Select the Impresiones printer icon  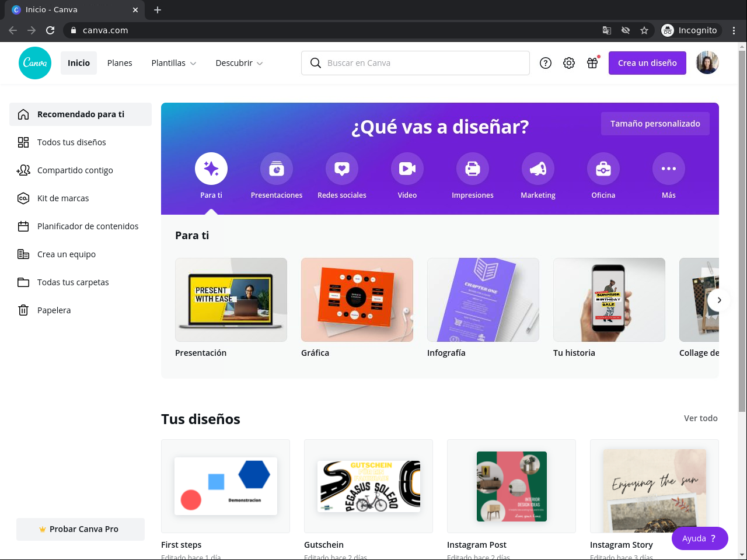(473, 169)
